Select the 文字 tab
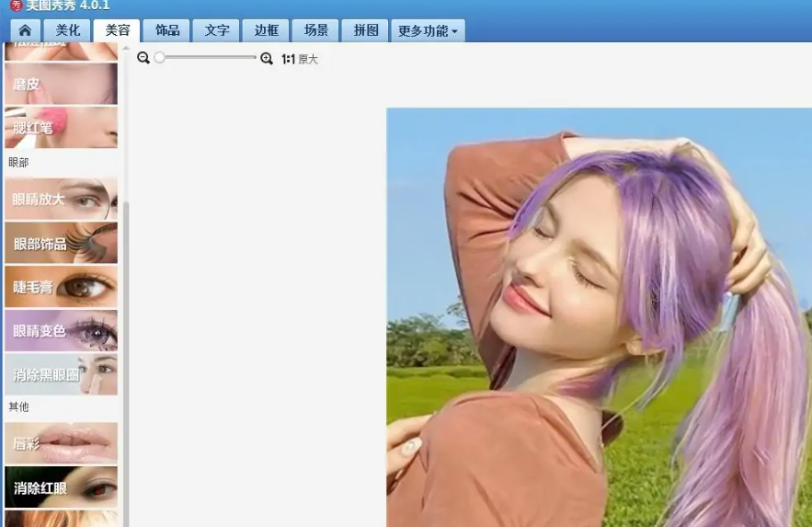812x527 pixels. point(216,30)
